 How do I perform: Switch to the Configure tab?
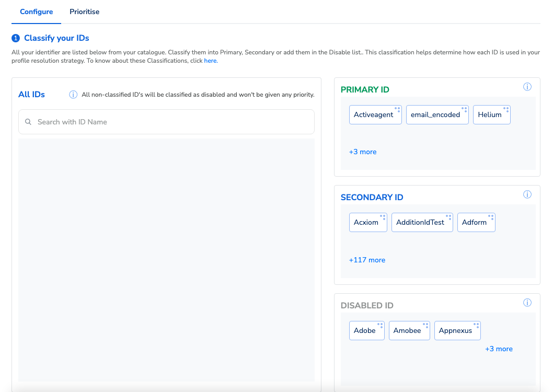click(36, 11)
